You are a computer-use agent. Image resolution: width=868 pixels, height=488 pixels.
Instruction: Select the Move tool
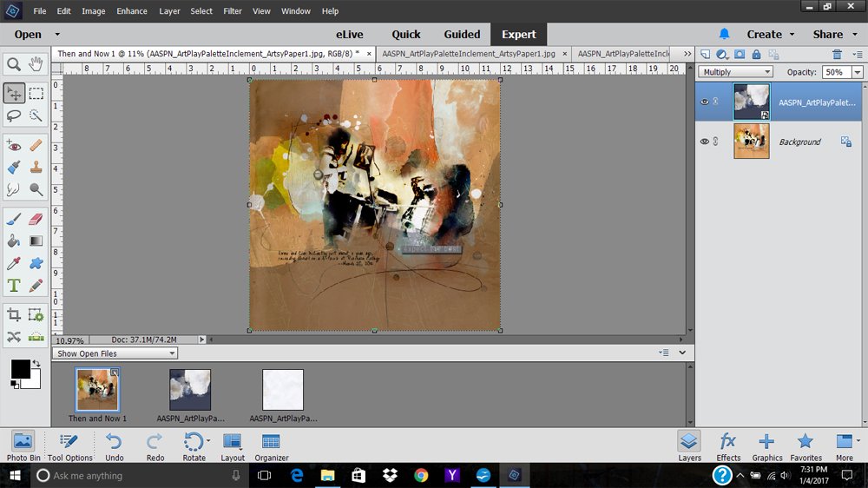click(x=14, y=93)
